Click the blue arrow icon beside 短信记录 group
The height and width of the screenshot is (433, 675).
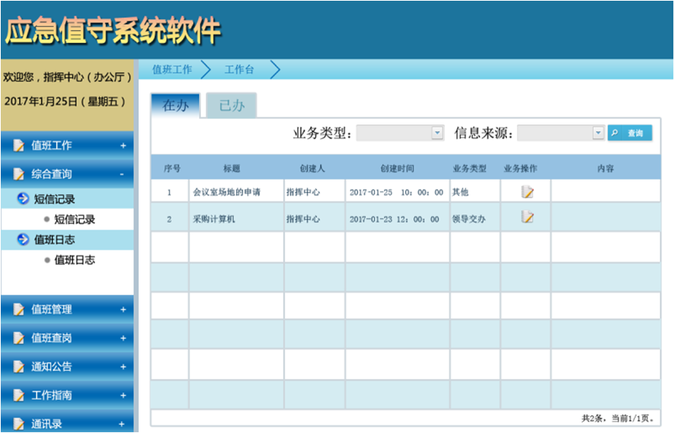(x=23, y=198)
